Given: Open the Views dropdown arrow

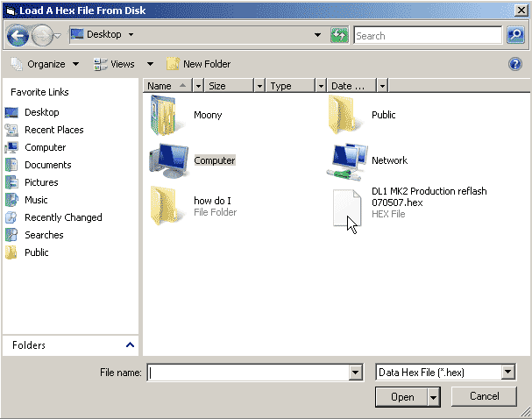Looking at the screenshot, I should pos(150,64).
